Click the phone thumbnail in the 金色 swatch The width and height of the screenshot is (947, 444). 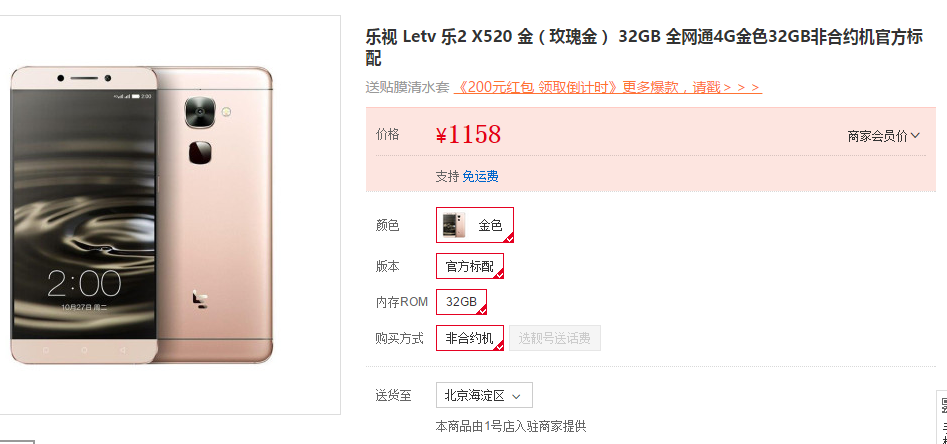(454, 225)
